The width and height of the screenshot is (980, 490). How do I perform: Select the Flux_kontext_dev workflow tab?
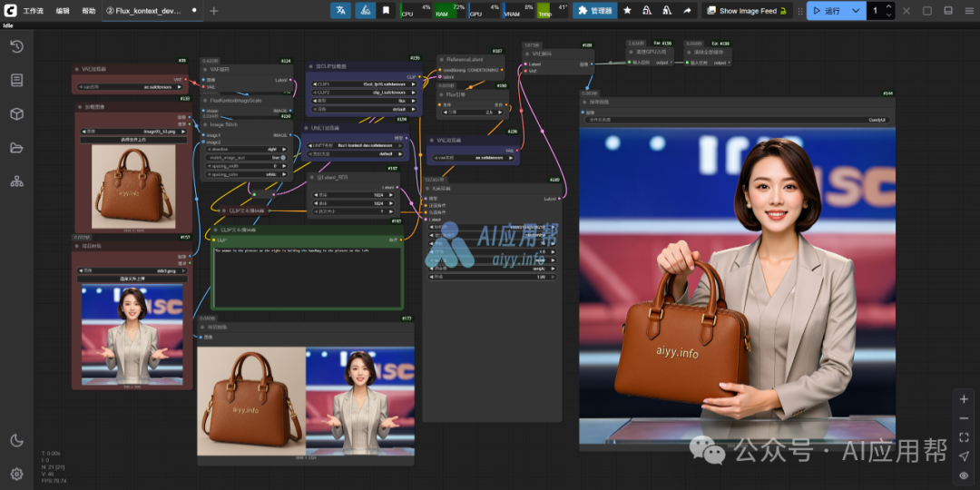(145, 11)
